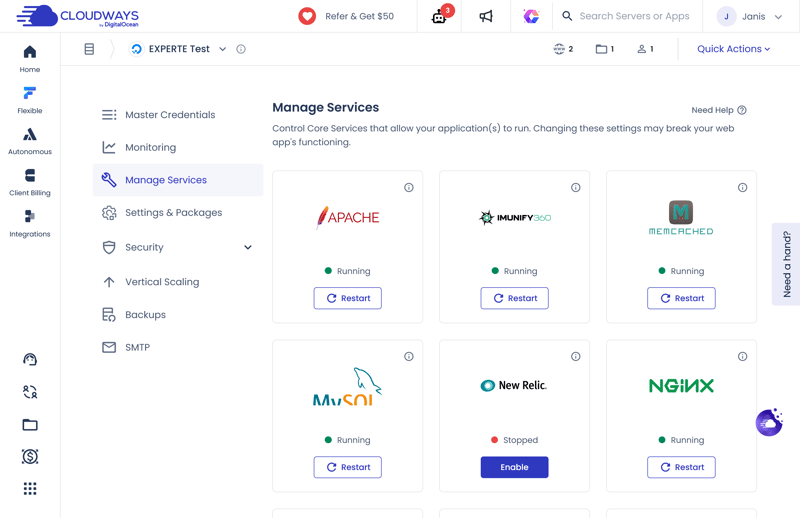Click the Imunify360 card info icon

point(576,188)
